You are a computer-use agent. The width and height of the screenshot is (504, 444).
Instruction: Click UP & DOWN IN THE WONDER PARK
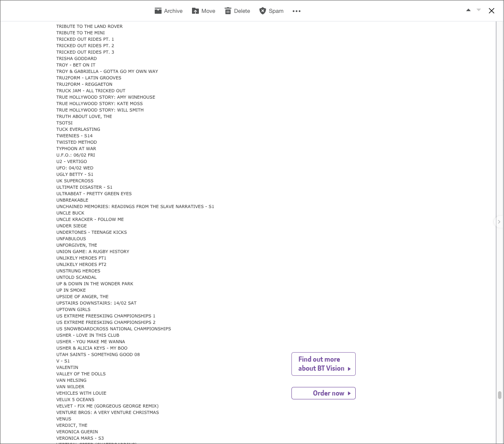[x=95, y=284]
